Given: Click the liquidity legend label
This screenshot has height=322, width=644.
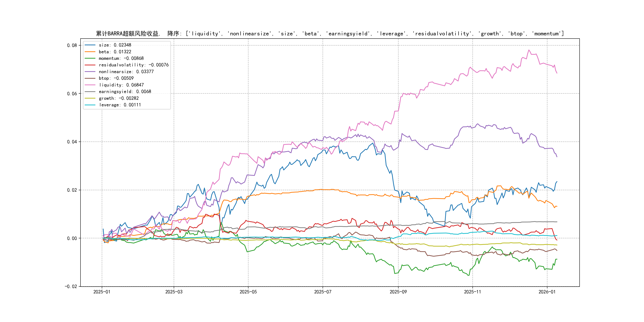Looking at the screenshot, I should 121,85.
